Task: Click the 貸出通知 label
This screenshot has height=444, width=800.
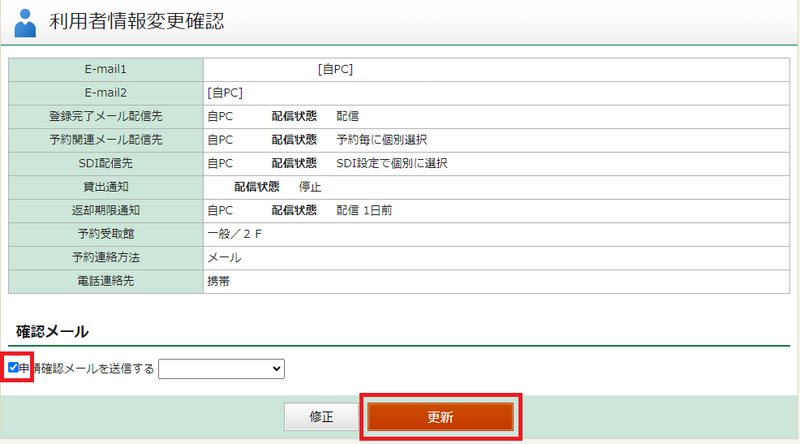Action: coord(106,187)
